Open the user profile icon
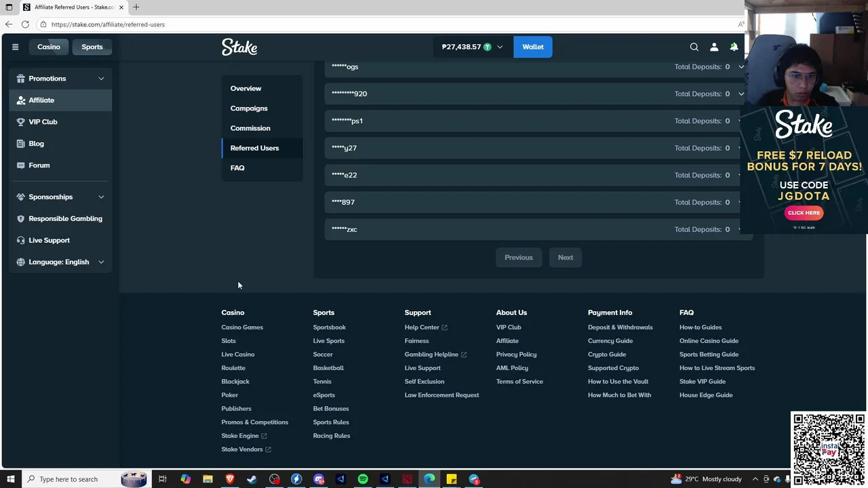Viewport: 868px width, 488px height. (714, 47)
